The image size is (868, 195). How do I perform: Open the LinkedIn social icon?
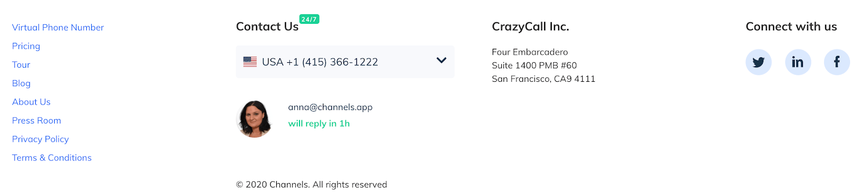[x=797, y=62]
